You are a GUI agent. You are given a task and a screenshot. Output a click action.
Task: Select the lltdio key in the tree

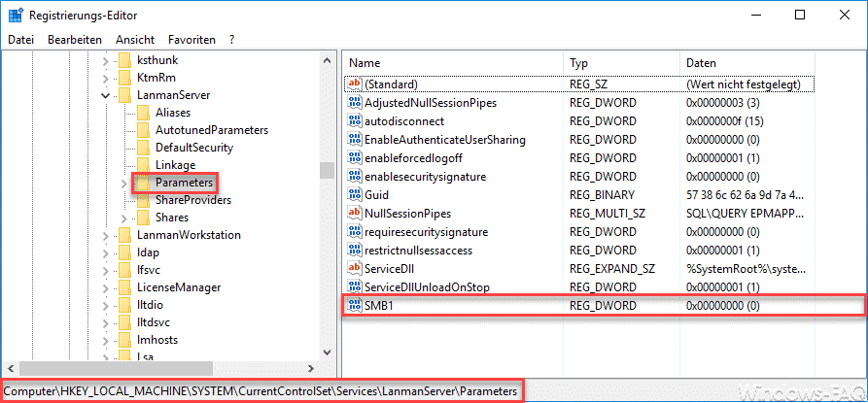150,305
